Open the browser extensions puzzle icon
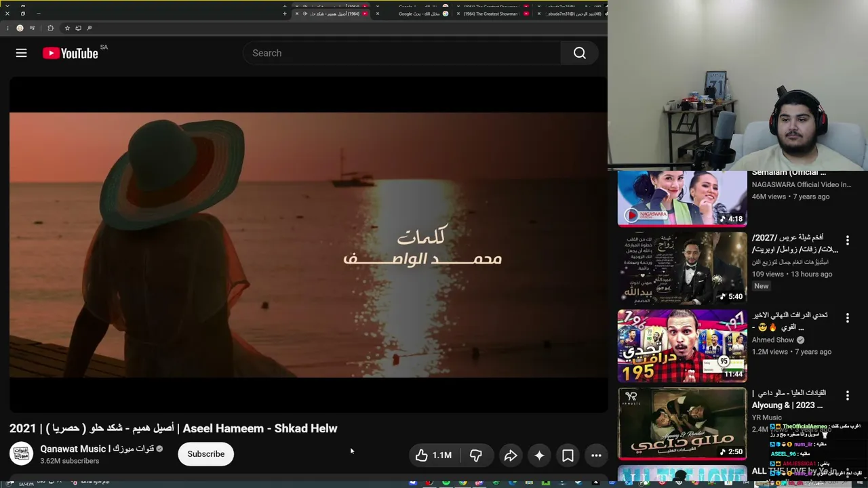868x488 pixels. point(50,28)
